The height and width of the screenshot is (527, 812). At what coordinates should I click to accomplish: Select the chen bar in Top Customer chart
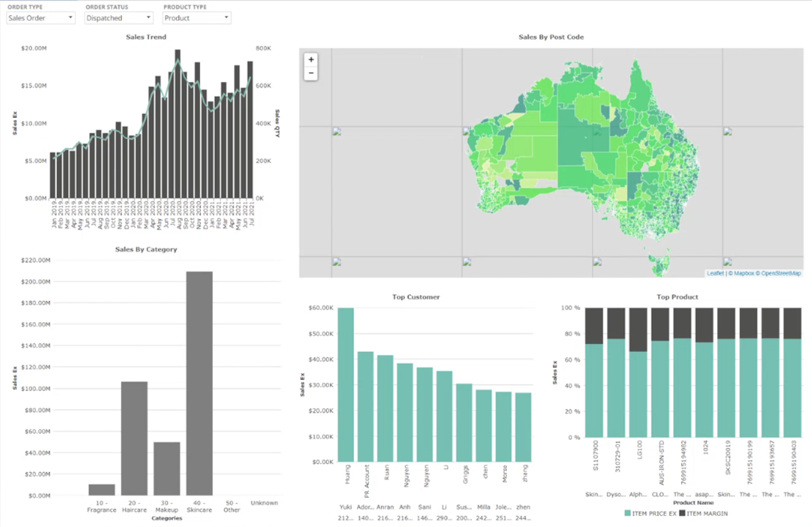484,426
